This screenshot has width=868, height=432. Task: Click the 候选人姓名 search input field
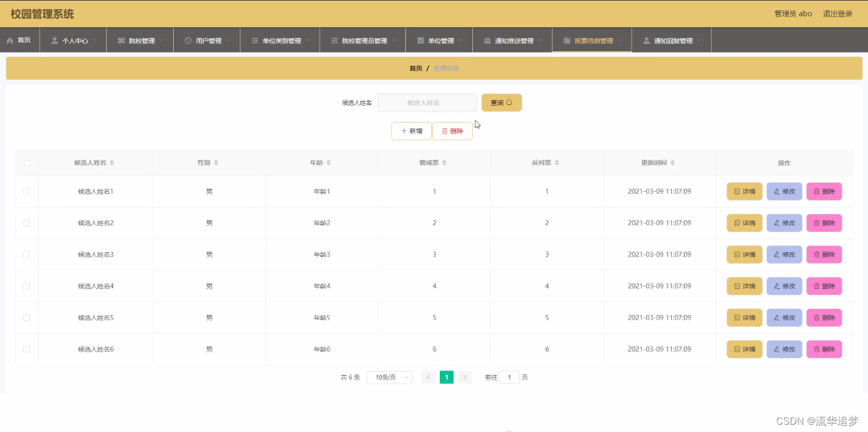pyautogui.click(x=427, y=103)
